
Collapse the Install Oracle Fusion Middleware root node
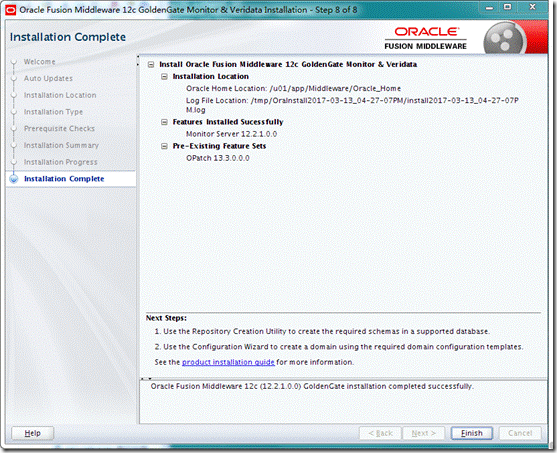(x=151, y=65)
